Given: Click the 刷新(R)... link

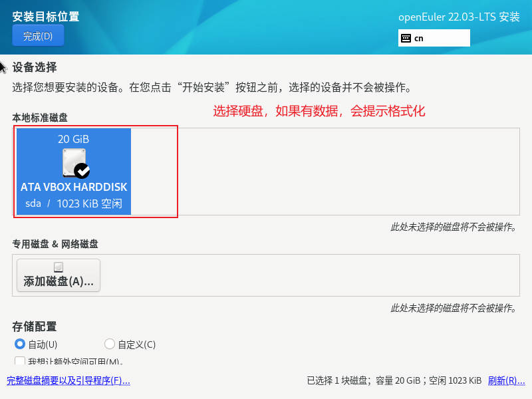Looking at the screenshot, I should (506, 380).
